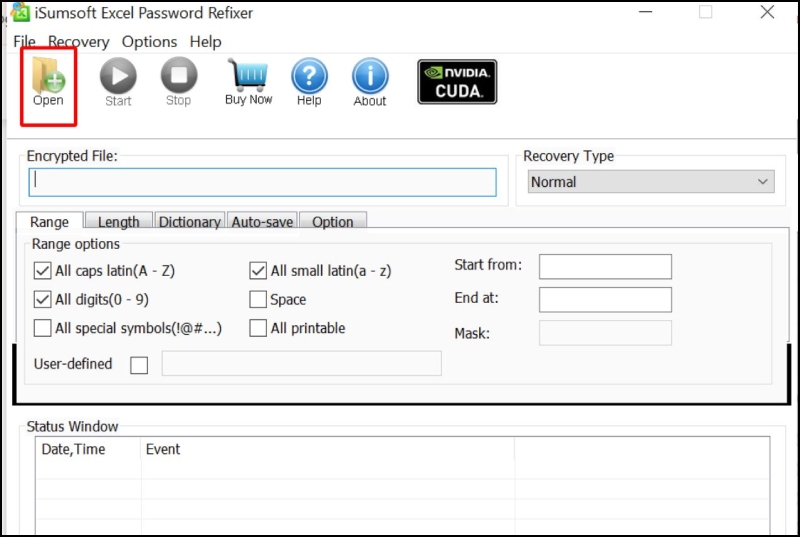The width and height of the screenshot is (800, 537).
Task: Click the Mask text field
Action: click(605, 333)
